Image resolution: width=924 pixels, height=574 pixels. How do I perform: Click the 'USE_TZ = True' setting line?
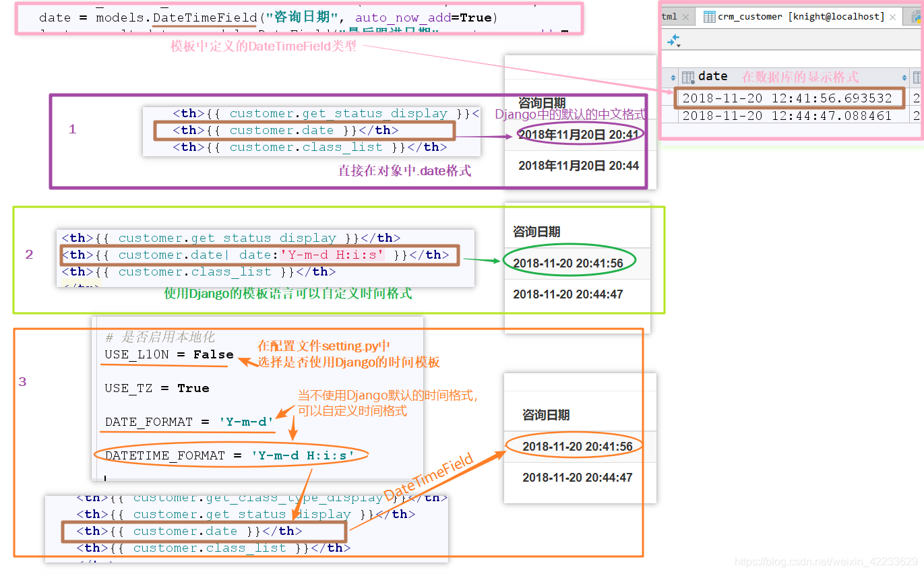157,388
